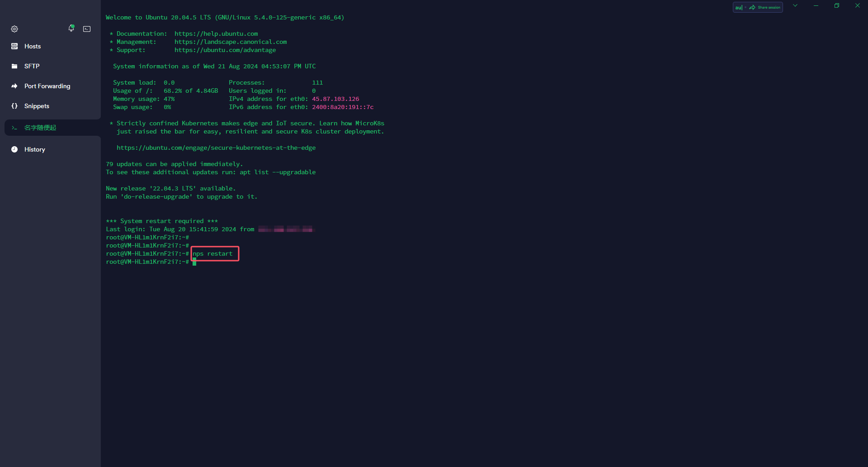Open the Snippets section
Screen dimensions: 868x467
[x=37, y=106]
